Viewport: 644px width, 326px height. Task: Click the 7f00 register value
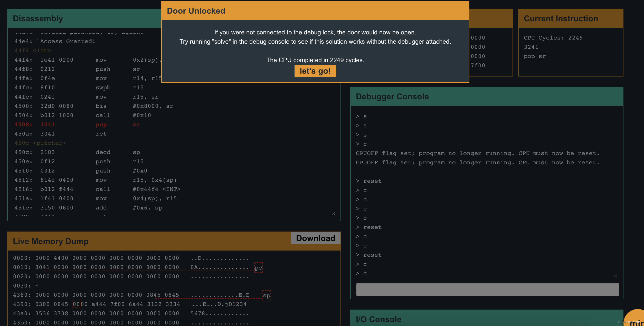coord(478,65)
